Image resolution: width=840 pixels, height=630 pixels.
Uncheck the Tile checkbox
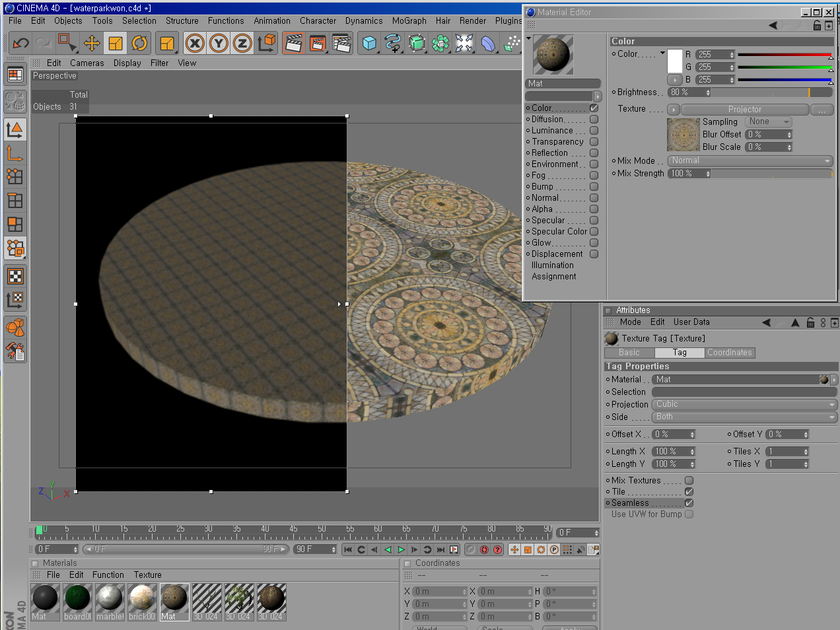[689, 492]
